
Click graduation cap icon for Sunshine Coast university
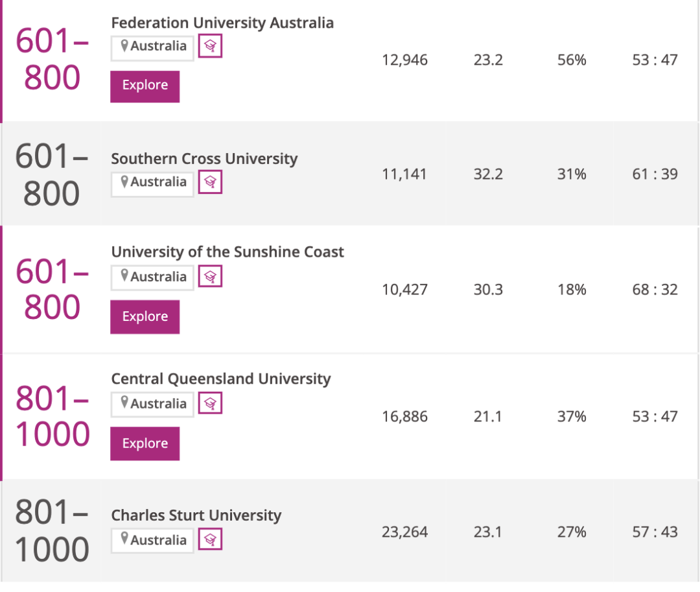pyautogui.click(x=210, y=277)
